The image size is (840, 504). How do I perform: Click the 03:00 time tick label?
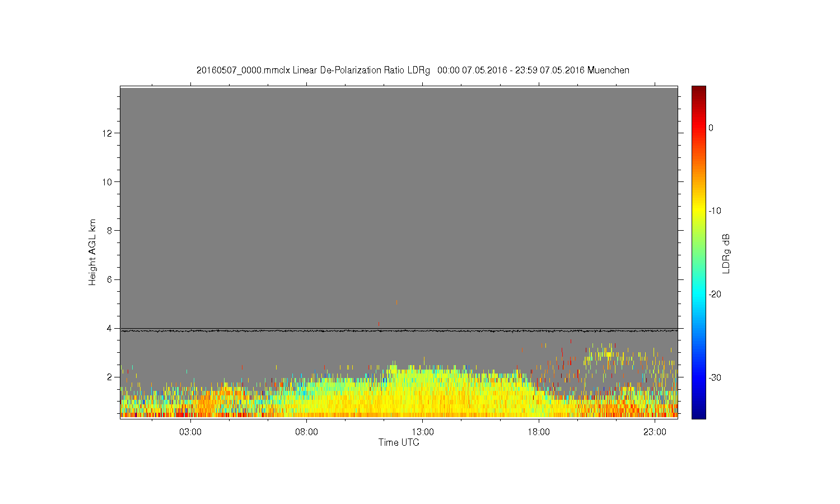tap(190, 432)
